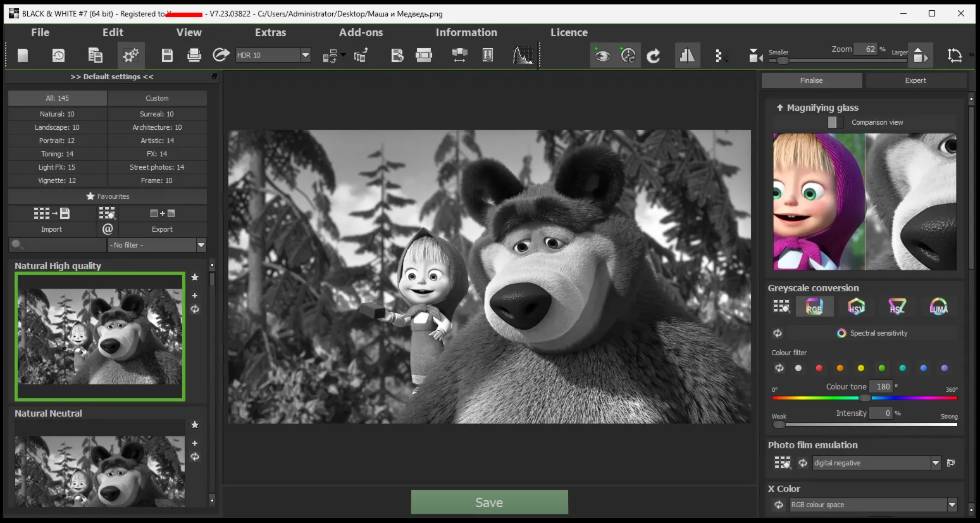Click the new blank document icon

point(23,56)
